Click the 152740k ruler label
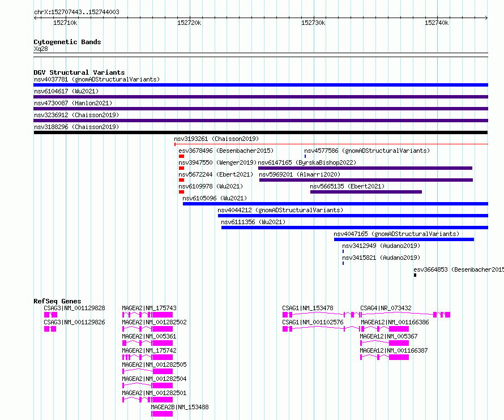504x420 pixels. pos(437,23)
